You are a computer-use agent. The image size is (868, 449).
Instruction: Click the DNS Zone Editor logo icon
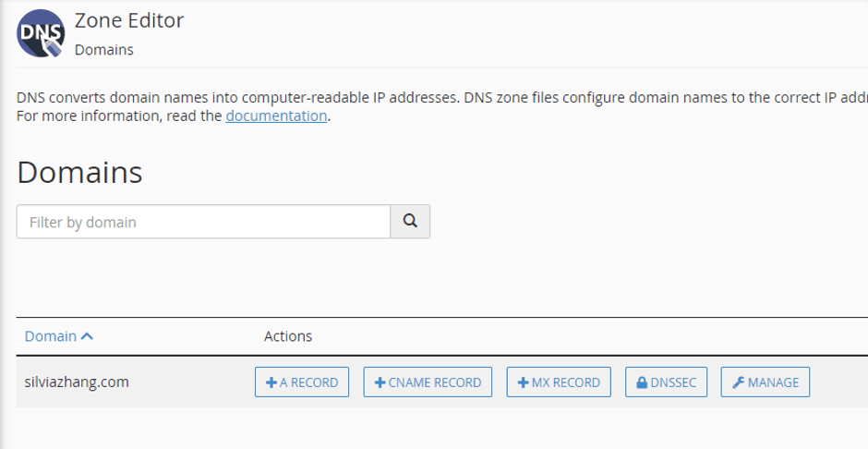click(41, 33)
